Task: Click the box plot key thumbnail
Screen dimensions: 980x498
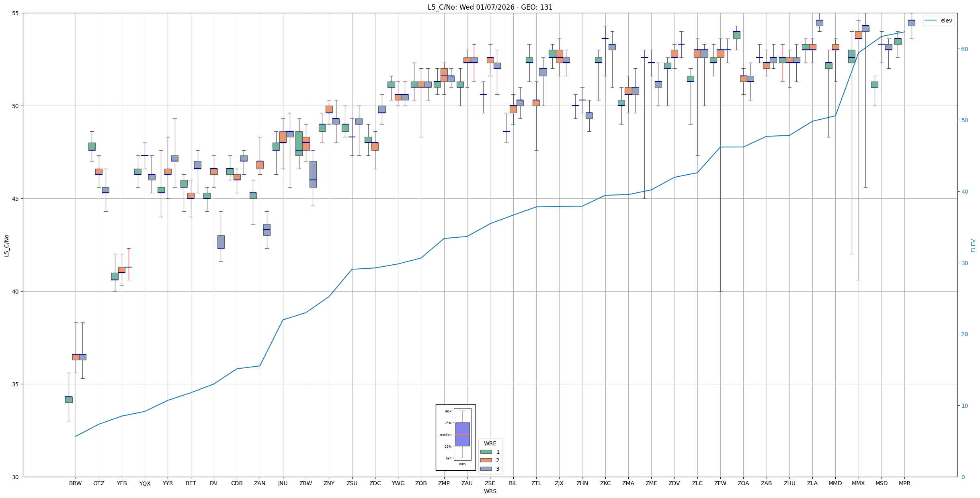Action: pyautogui.click(x=456, y=437)
